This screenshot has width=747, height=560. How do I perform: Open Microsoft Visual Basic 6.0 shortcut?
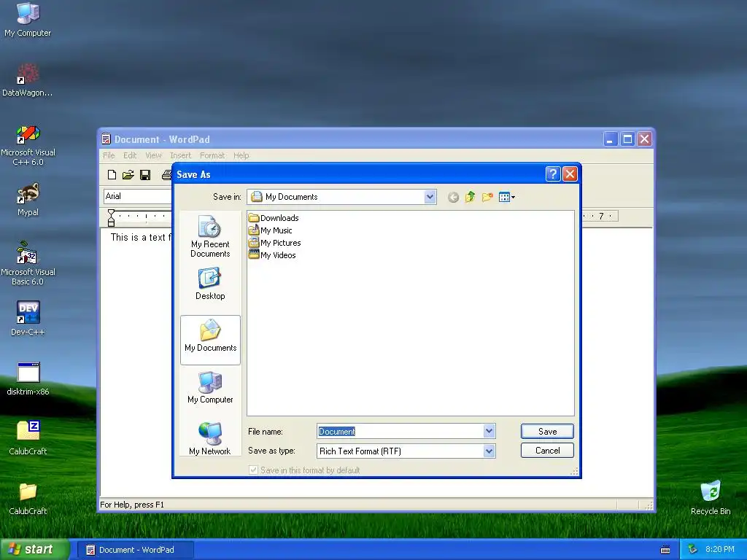point(28,264)
